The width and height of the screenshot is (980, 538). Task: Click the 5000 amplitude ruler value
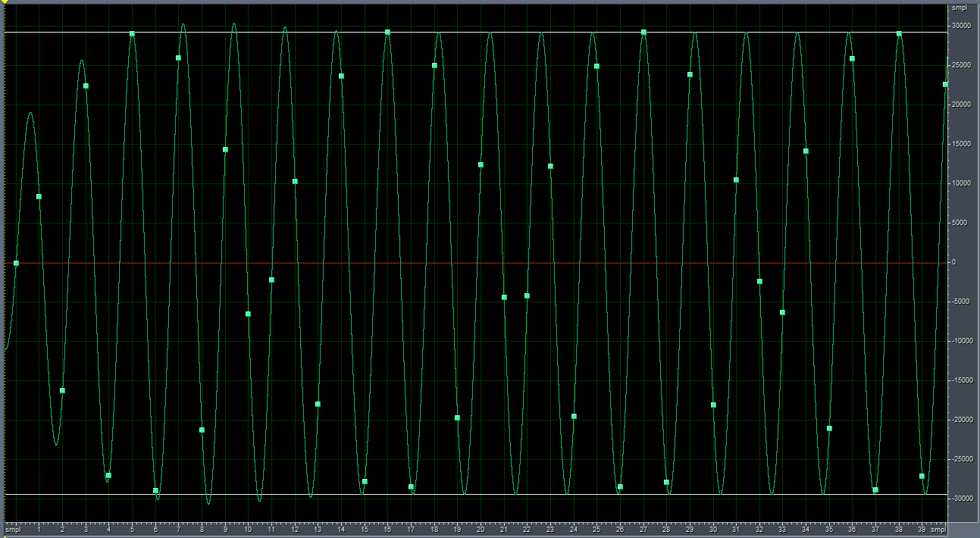point(961,223)
